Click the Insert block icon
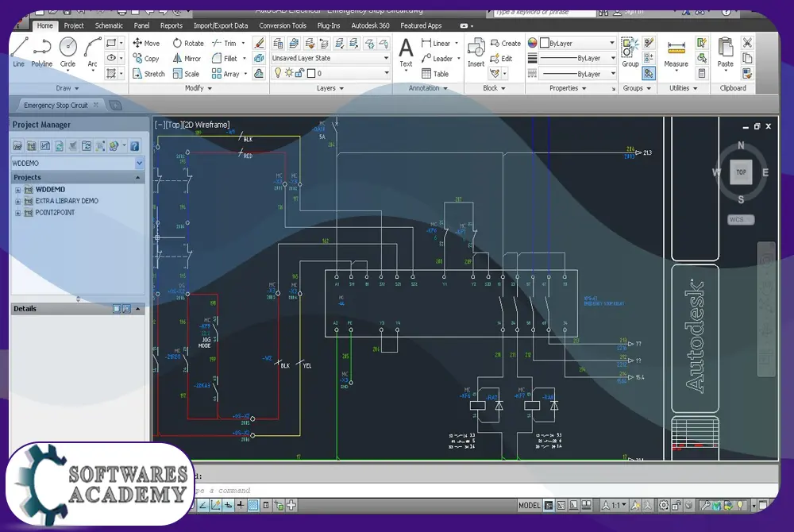The height and width of the screenshot is (532, 794). pyautogui.click(x=476, y=52)
